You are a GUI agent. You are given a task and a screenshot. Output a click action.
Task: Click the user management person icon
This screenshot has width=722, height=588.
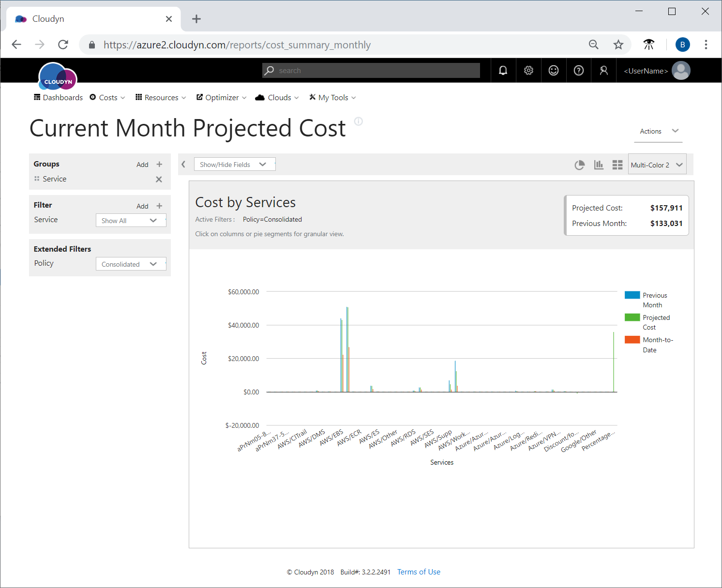604,71
